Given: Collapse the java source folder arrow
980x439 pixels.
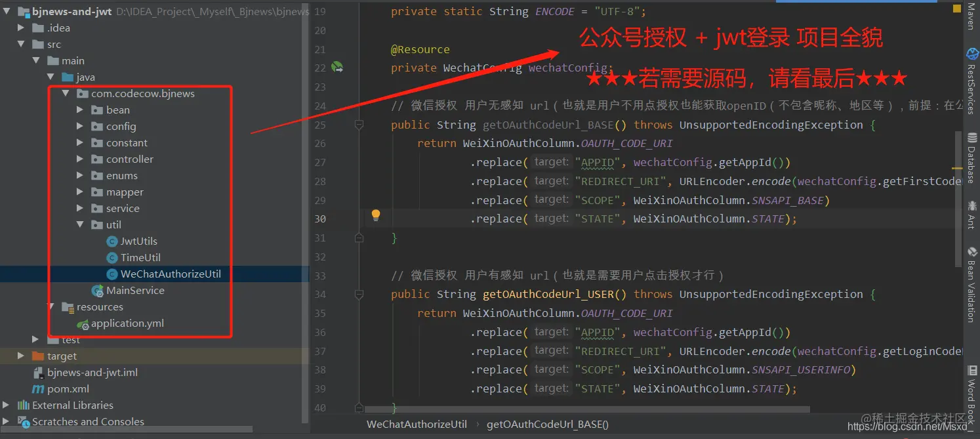Looking at the screenshot, I should pos(51,77).
